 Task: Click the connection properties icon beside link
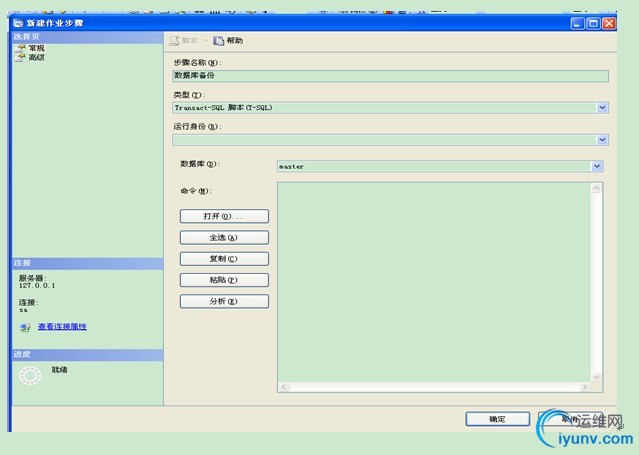coord(25,327)
